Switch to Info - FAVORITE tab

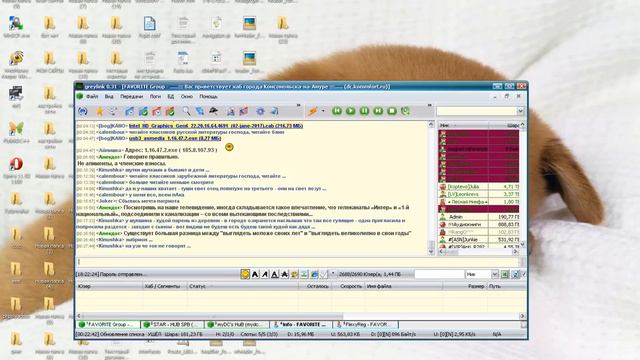pos(301,324)
